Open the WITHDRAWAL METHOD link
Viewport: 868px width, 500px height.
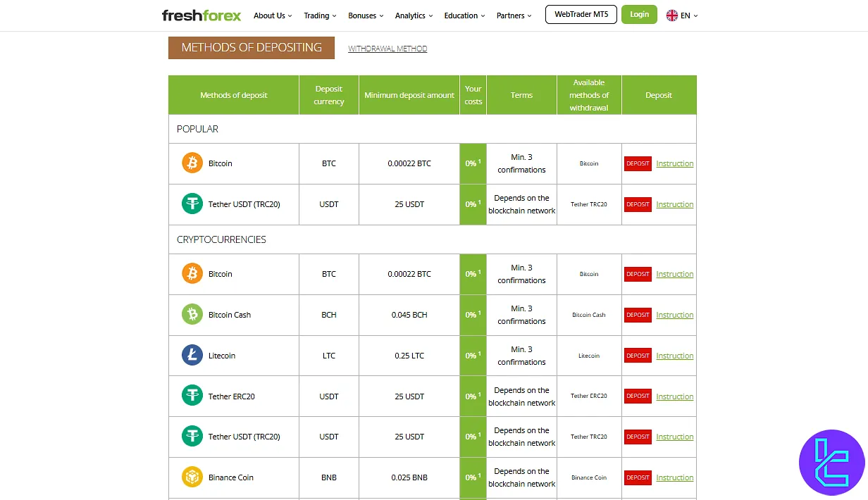(387, 48)
